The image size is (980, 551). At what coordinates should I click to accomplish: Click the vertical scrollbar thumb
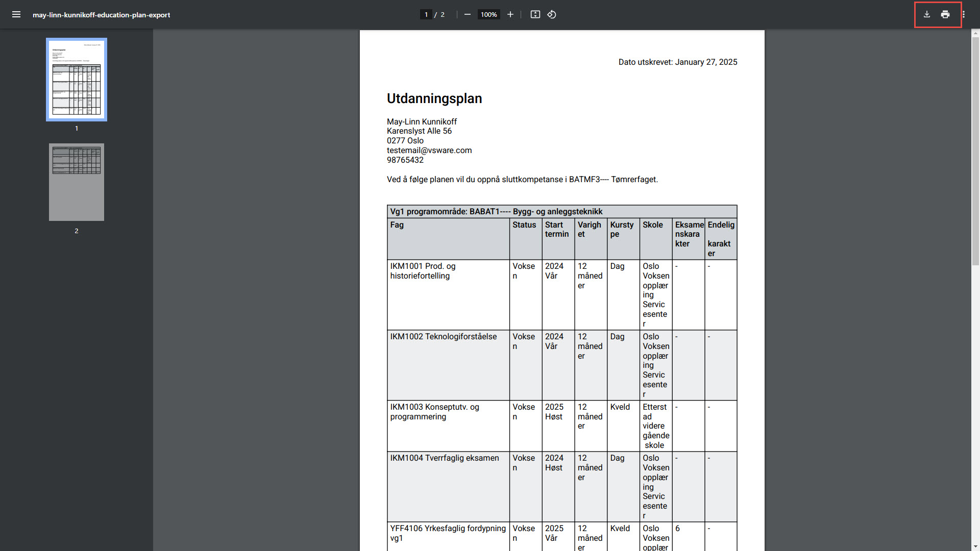point(975,151)
